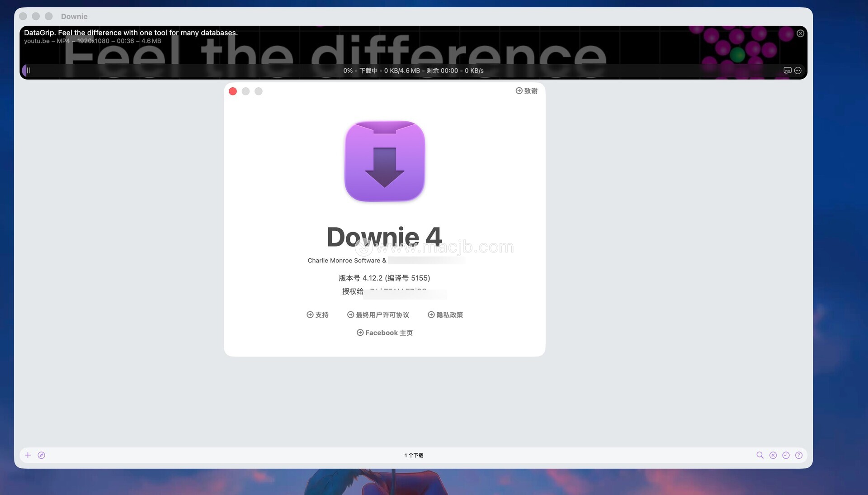The width and height of the screenshot is (868, 495).
Task: Remove the DataGrip download item
Action: [800, 33]
